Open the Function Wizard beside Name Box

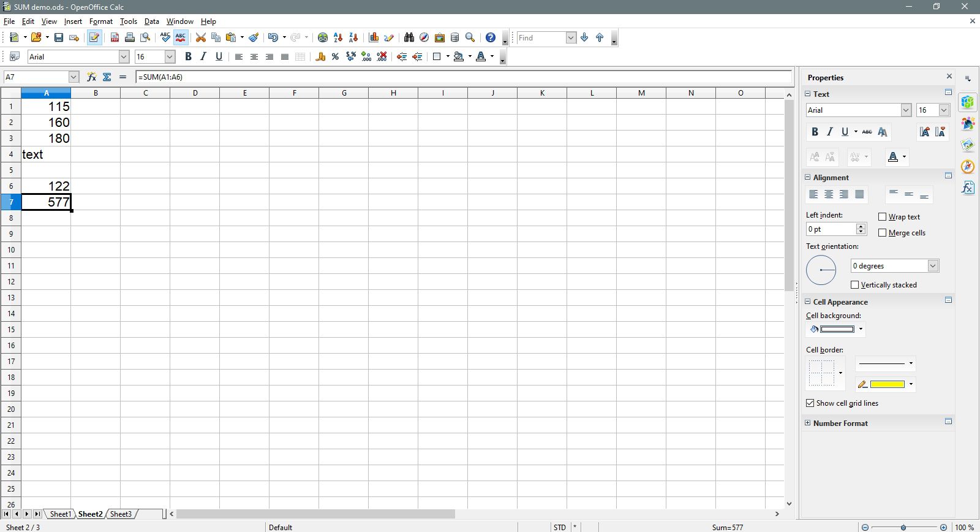pyautogui.click(x=91, y=77)
